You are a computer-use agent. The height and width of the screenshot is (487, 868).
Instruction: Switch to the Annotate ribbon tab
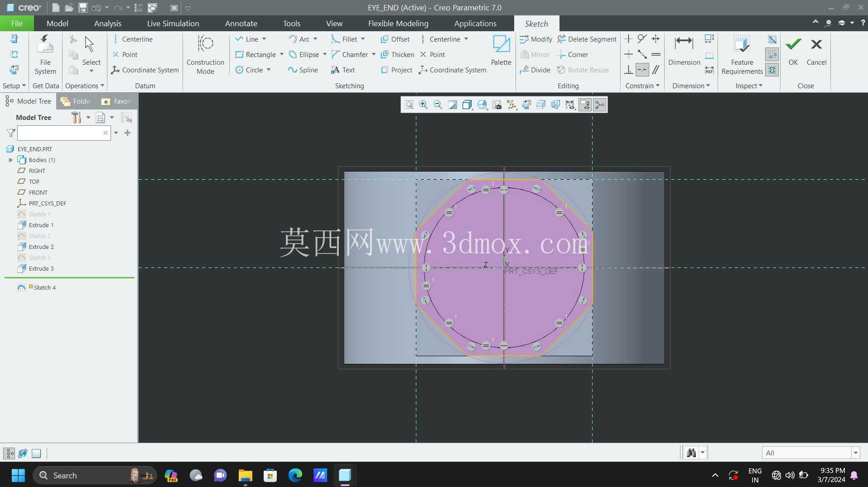tap(241, 24)
